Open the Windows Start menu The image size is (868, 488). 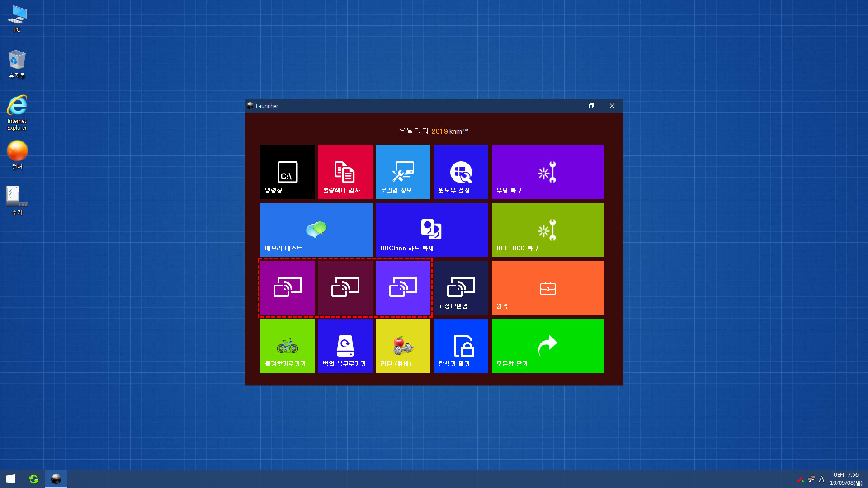(x=11, y=479)
